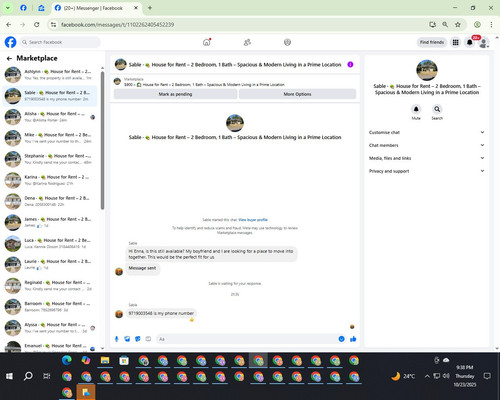
Task: Open a new Chrome tab
Action: (150, 8)
